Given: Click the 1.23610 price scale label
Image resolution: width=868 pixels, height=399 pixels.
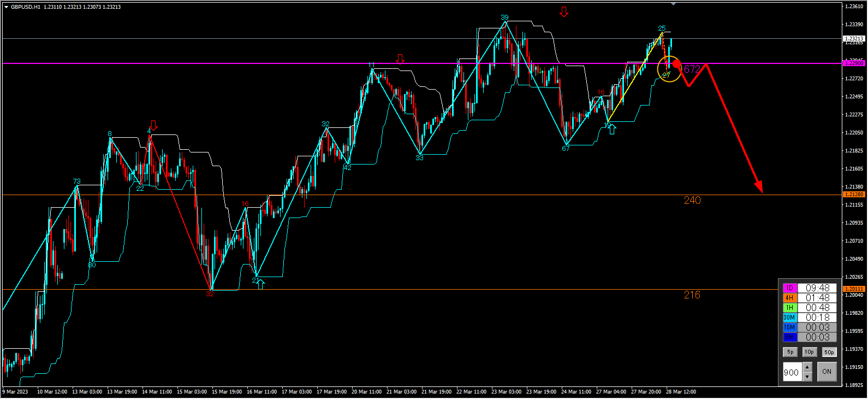Looking at the screenshot, I should click(x=854, y=7).
